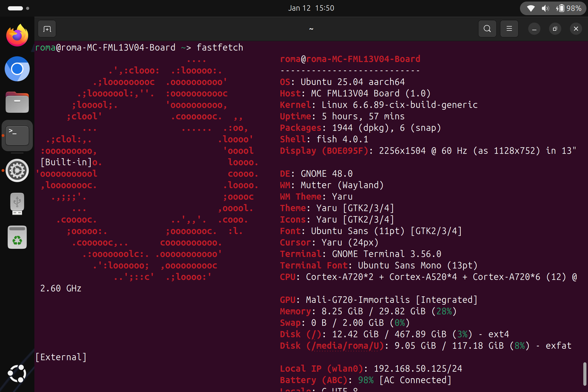Viewport: 588px width, 392px height.
Task: Click the volume speaker icon in tray
Action: [x=545, y=8]
